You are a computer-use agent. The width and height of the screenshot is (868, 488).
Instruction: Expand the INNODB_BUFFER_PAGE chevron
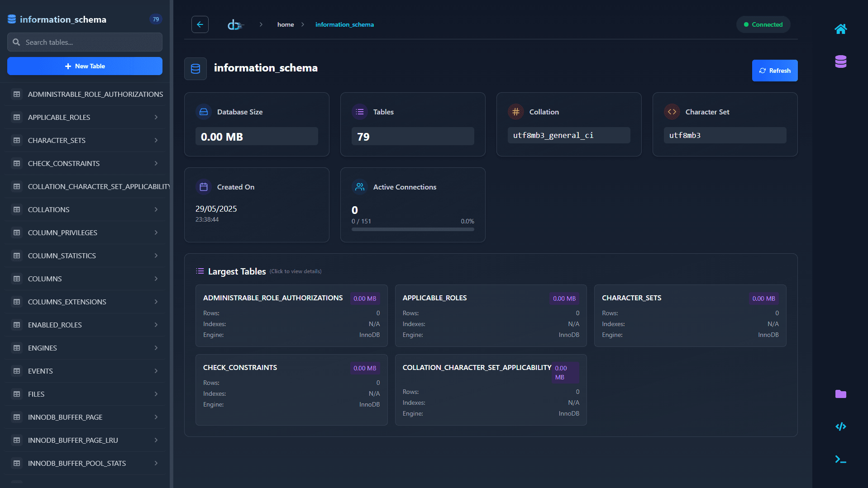156,417
